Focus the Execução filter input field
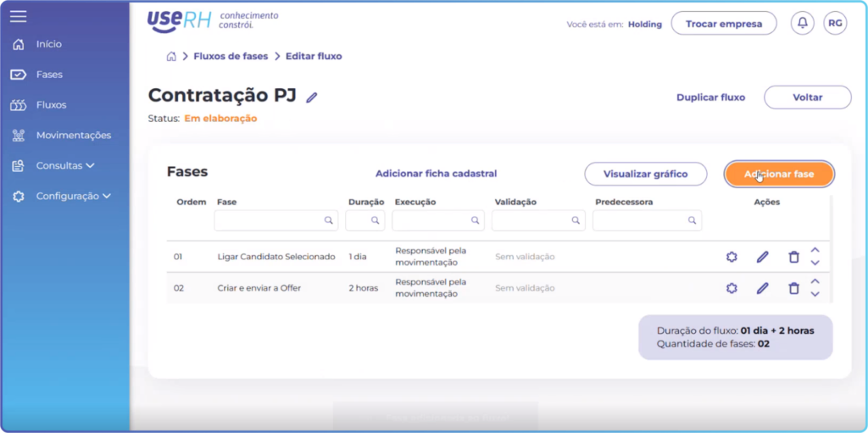 pyautogui.click(x=438, y=220)
